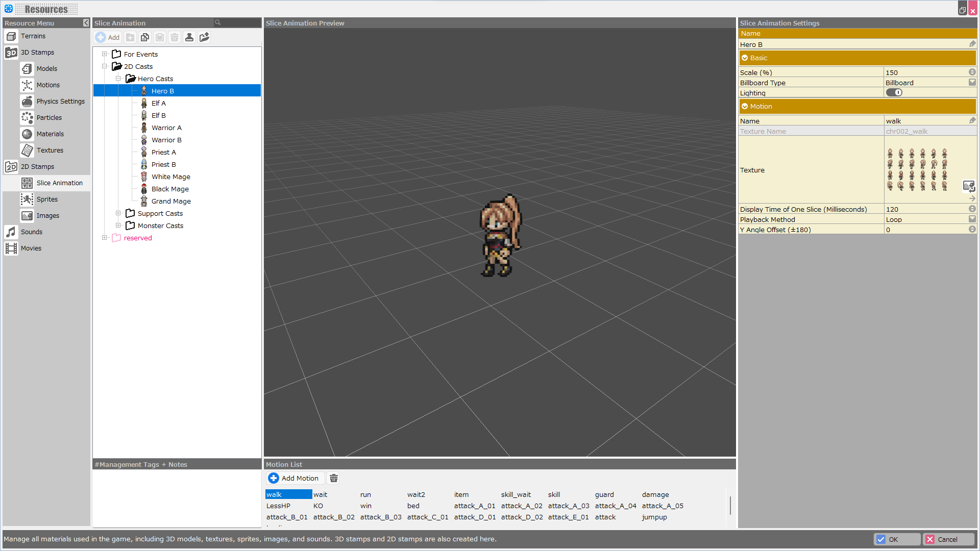Collapse the Basic settings section

tap(745, 58)
